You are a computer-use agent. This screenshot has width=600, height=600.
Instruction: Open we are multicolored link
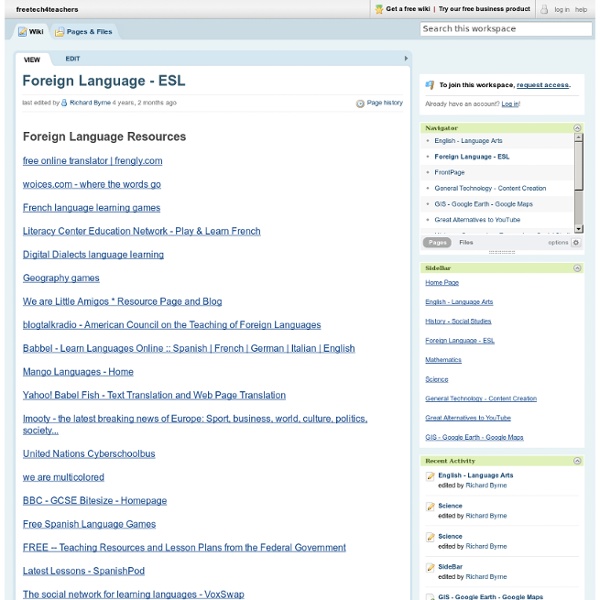[x=64, y=478]
